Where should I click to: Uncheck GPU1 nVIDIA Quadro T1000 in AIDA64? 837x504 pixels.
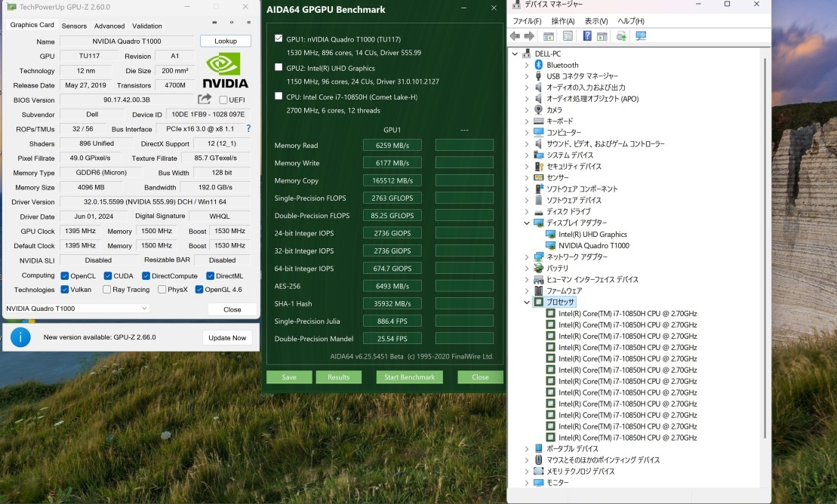coord(278,38)
